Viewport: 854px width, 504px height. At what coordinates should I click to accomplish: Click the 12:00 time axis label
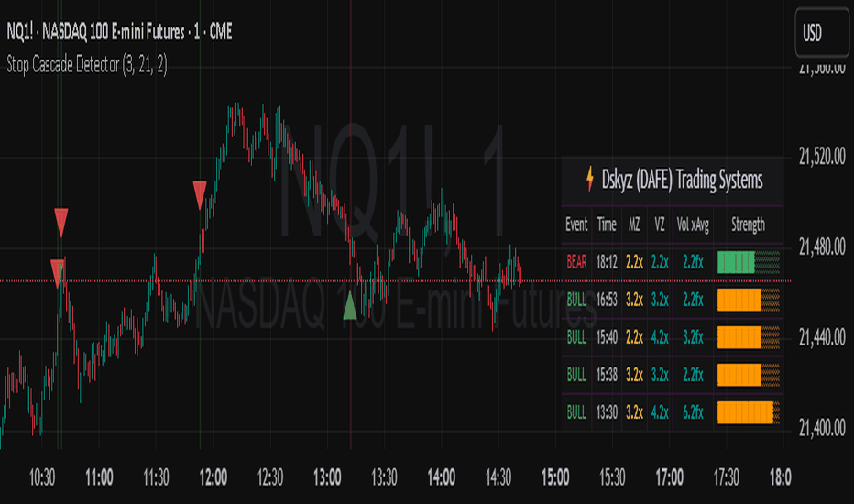[x=213, y=477]
